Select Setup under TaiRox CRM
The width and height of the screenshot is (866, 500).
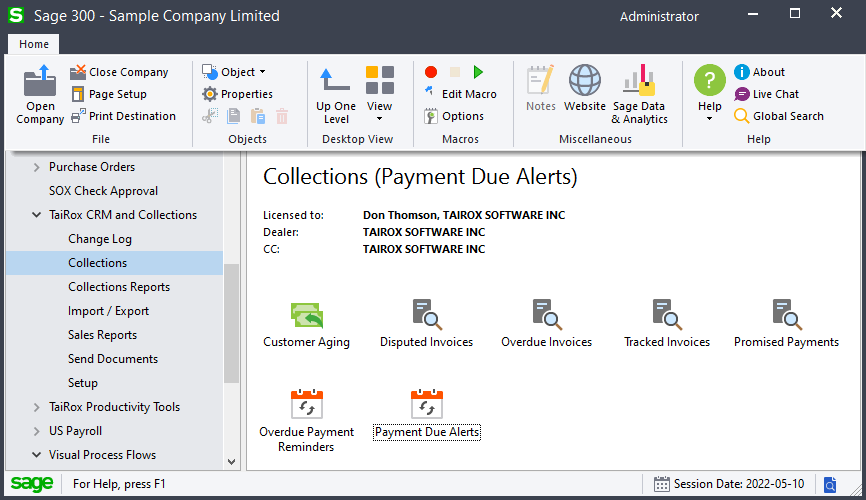point(83,383)
